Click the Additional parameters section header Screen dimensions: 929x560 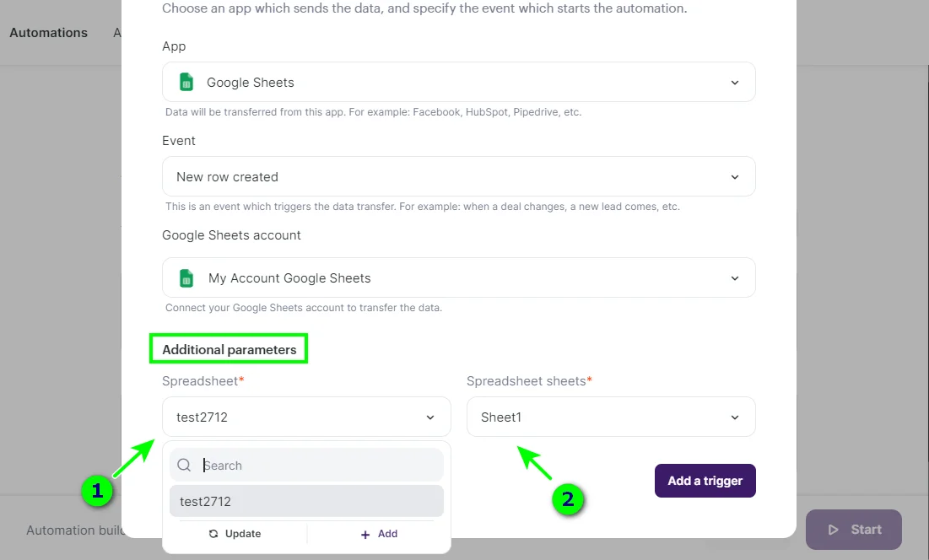[229, 347]
